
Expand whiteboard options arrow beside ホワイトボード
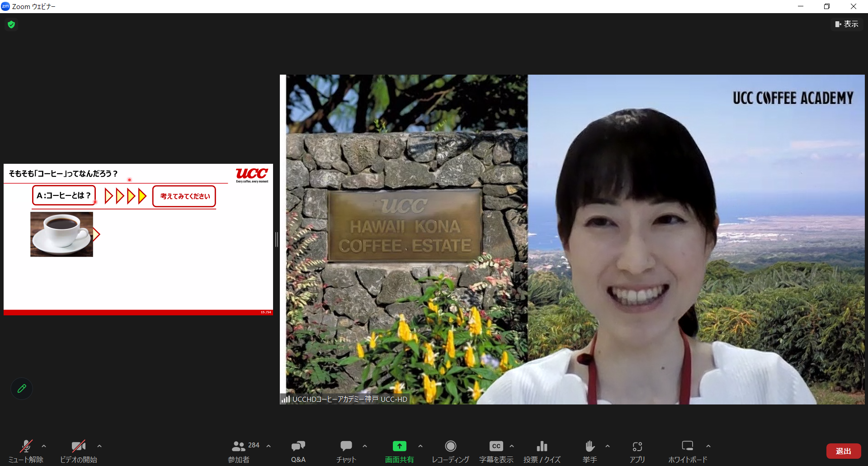(708, 446)
